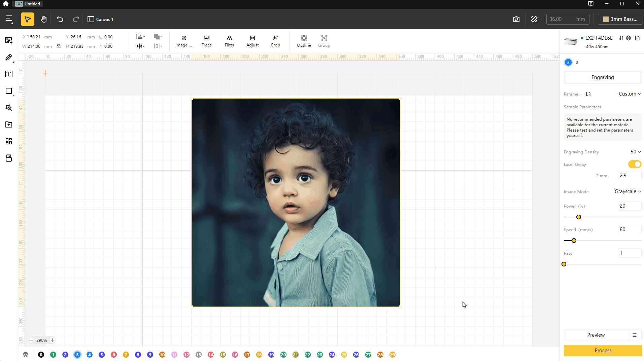Click the X position input field
This screenshot has width=644, height=361.
point(37,37)
